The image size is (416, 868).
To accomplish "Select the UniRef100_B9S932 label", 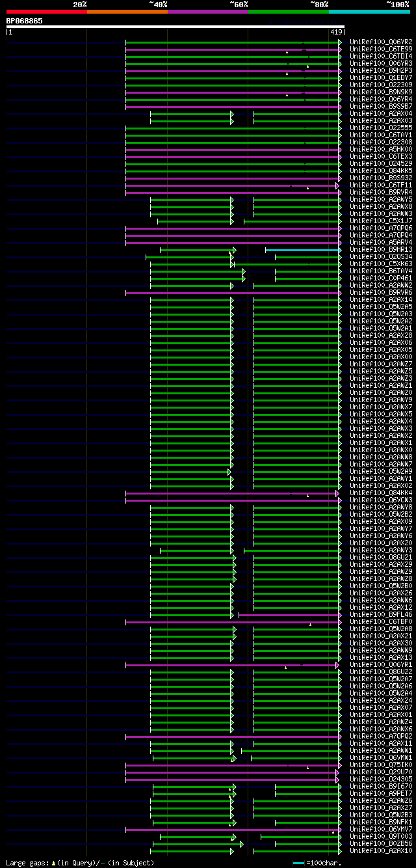I will 381,178.
